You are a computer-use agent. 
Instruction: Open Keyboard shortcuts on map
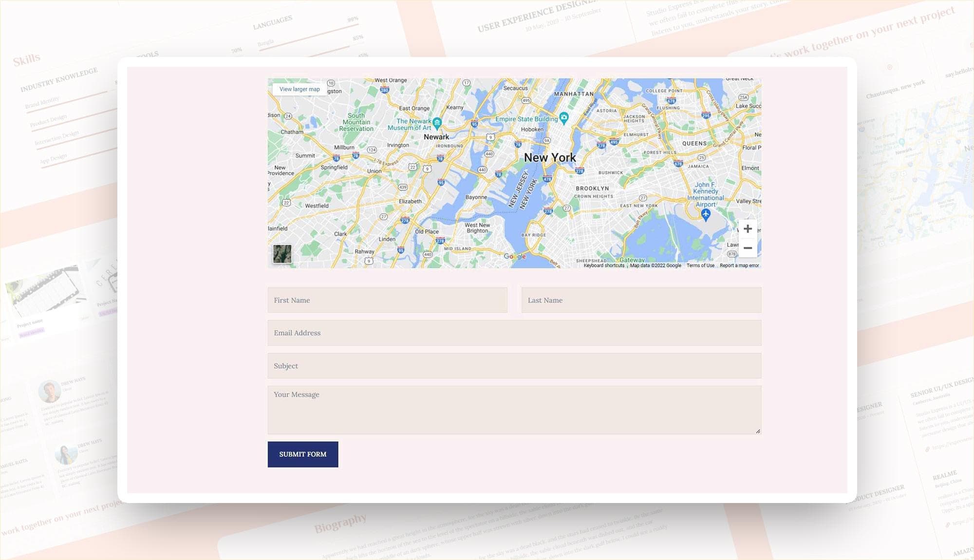click(x=603, y=265)
